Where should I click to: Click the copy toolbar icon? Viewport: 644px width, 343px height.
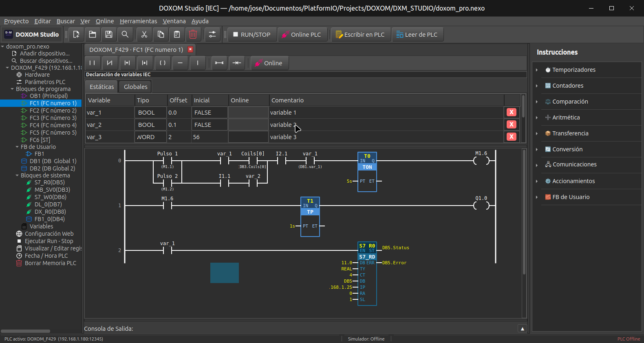click(x=161, y=35)
